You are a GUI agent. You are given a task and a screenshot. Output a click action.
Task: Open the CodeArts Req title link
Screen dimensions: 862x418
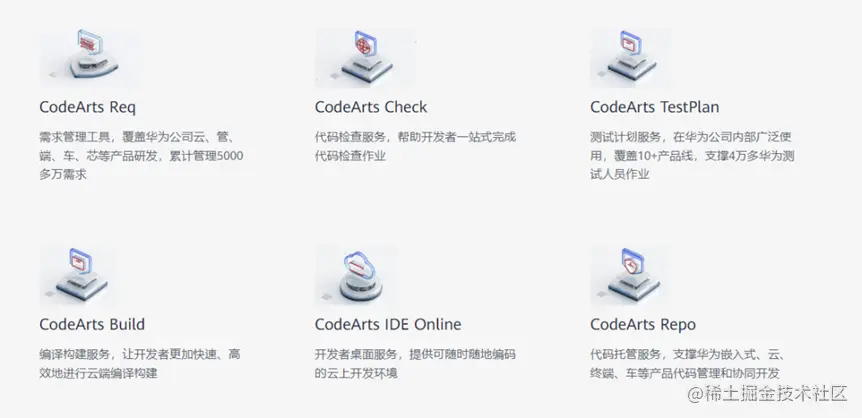click(x=87, y=107)
